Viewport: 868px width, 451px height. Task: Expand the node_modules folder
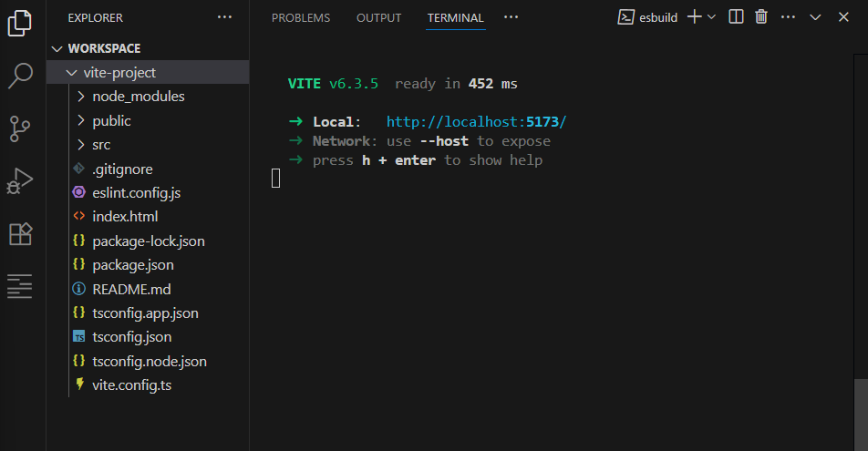tap(148, 97)
